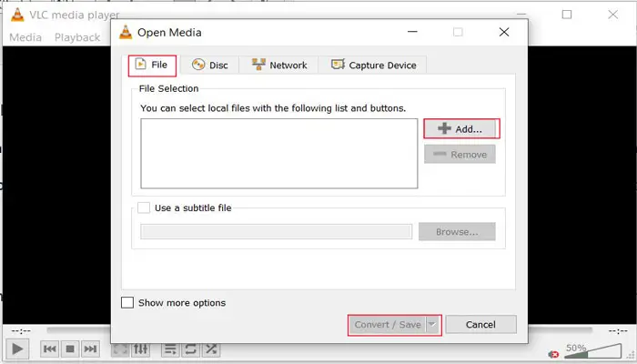Mute audio using the speaker icon
The image size is (637, 364).
(553, 353)
